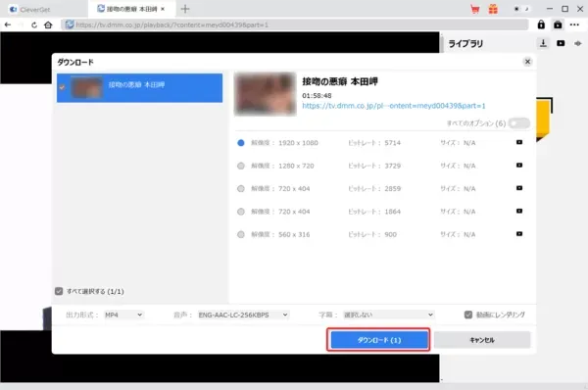Viewport: 588px width, 390px height.
Task: Click the blue download (1) button
Action: (379, 340)
